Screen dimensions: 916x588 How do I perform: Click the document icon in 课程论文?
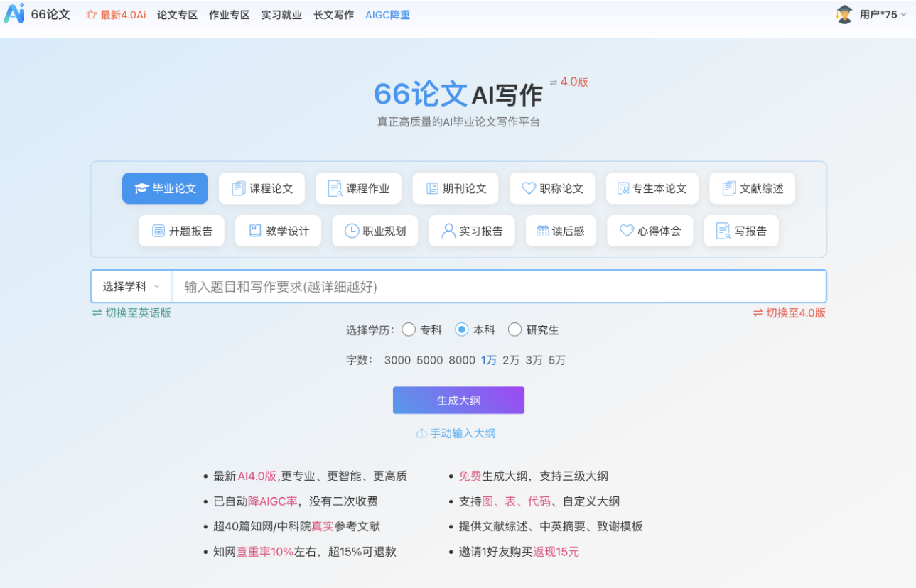239,188
